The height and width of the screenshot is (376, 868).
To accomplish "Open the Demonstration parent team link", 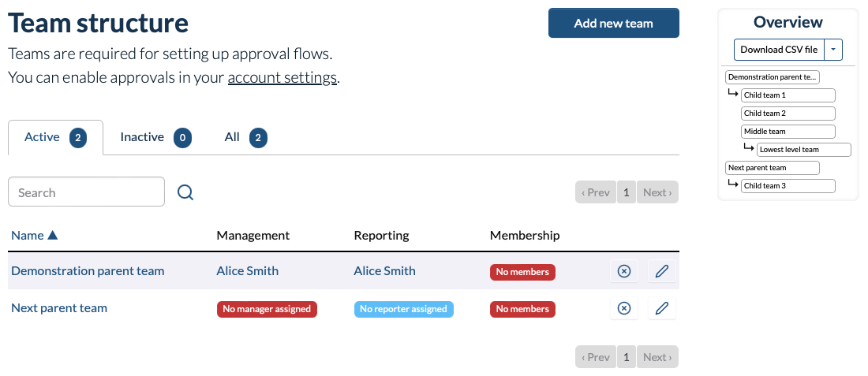I will point(88,270).
